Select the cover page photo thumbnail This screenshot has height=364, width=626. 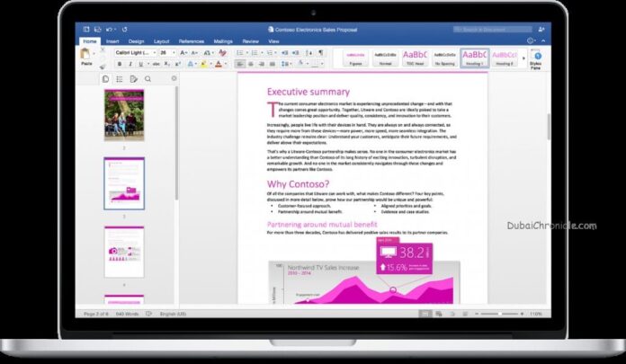point(124,115)
